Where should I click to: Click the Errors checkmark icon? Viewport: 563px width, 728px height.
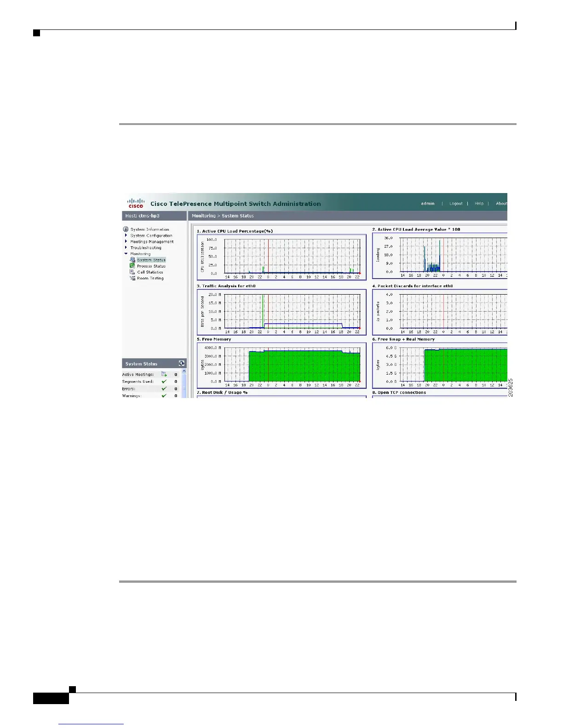tap(164, 388)
